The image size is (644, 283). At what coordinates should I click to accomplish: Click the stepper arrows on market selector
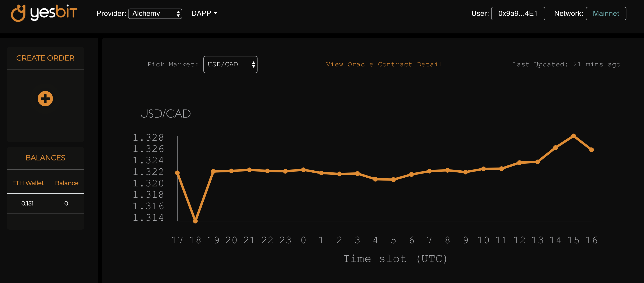pyautogui.click(x=253, y=65)
